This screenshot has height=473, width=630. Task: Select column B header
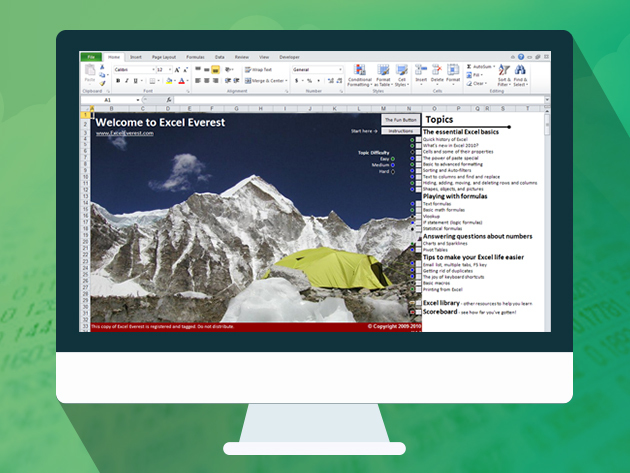(x=111, y=109)
